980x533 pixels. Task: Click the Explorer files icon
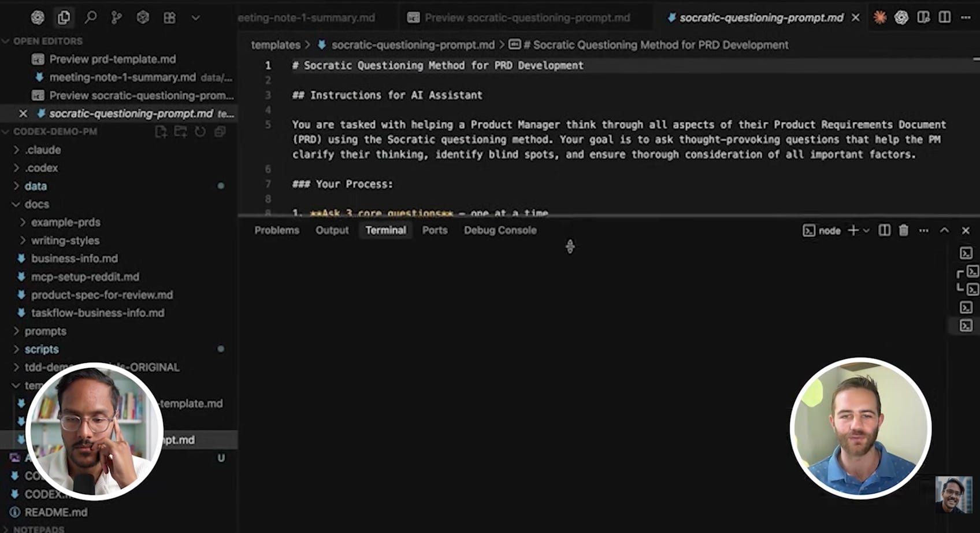pos(64,18)
